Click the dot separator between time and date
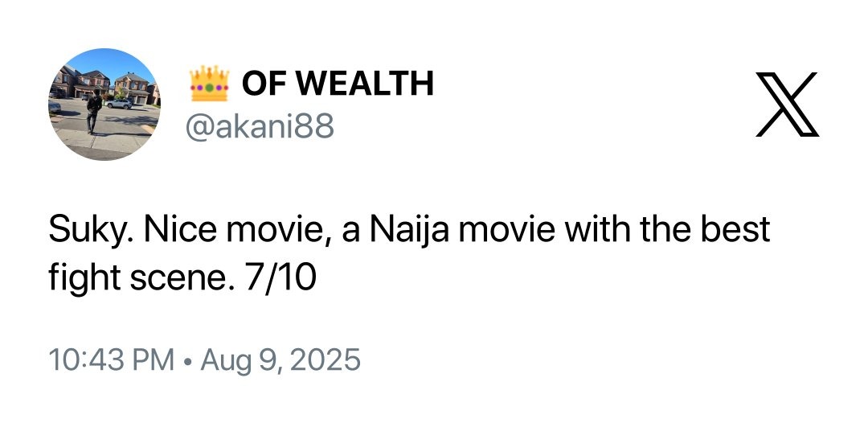This screenshot has width=868, height=423. click(186, 359)
